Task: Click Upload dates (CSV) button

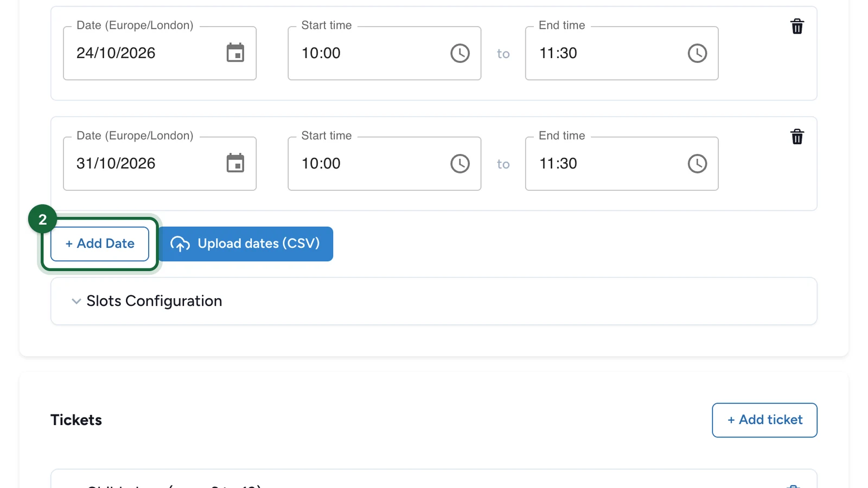Action: pyautogui.click(x=246, y=244)
